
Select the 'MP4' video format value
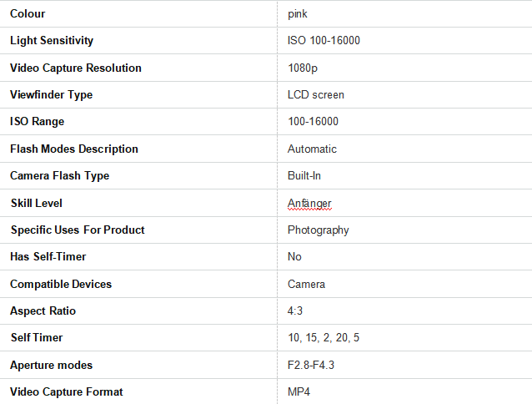299,391
